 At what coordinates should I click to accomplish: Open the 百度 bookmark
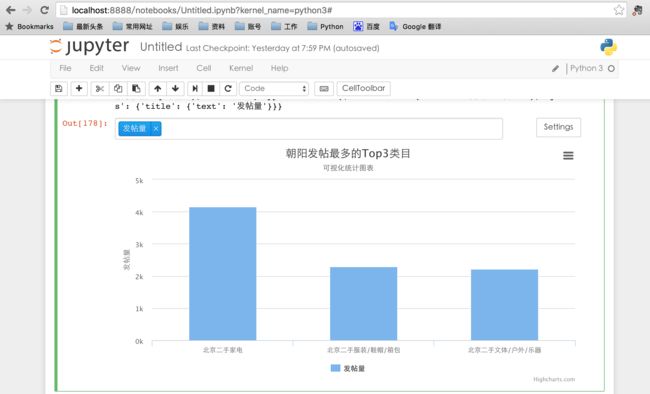366,27
